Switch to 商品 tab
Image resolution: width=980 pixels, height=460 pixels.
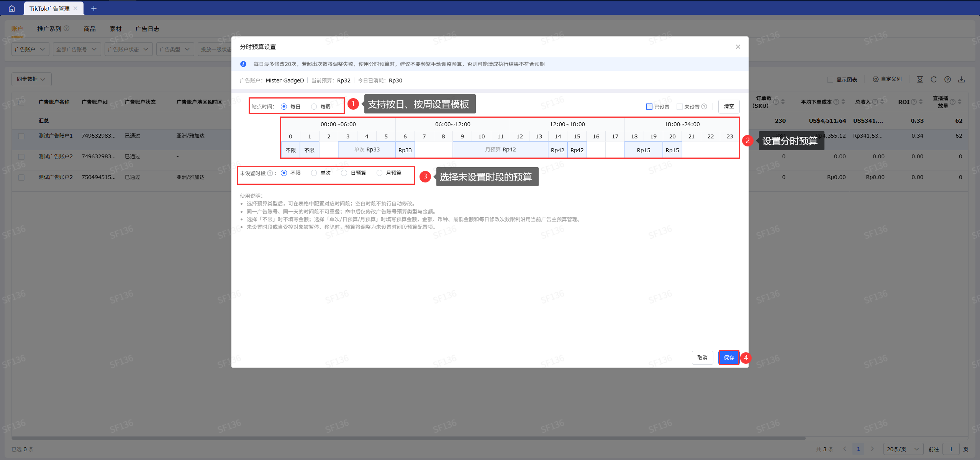coord(90,29)
